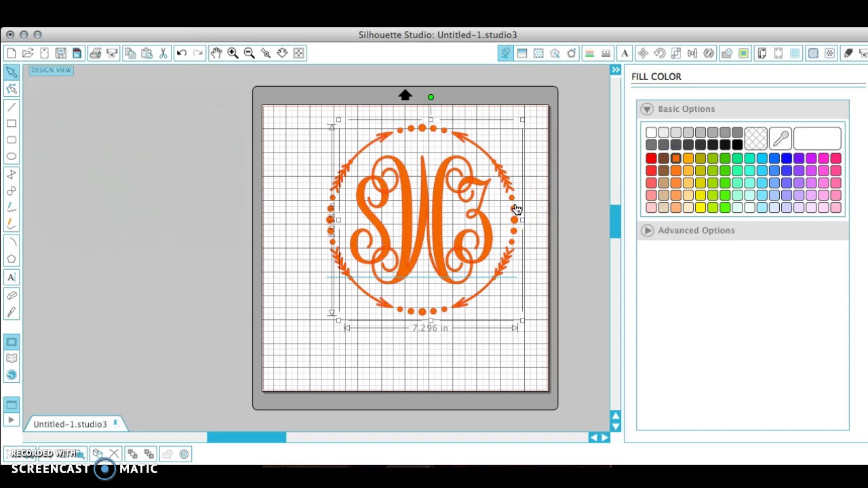868x488 pixels.
Task: Send the design to the Silhouette cutter
Action: pos(112,53)
